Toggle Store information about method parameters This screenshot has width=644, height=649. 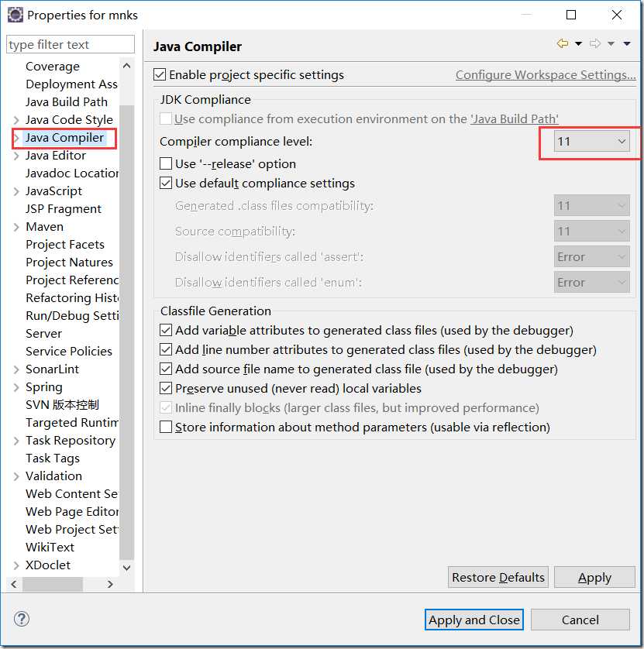point(166,427)
